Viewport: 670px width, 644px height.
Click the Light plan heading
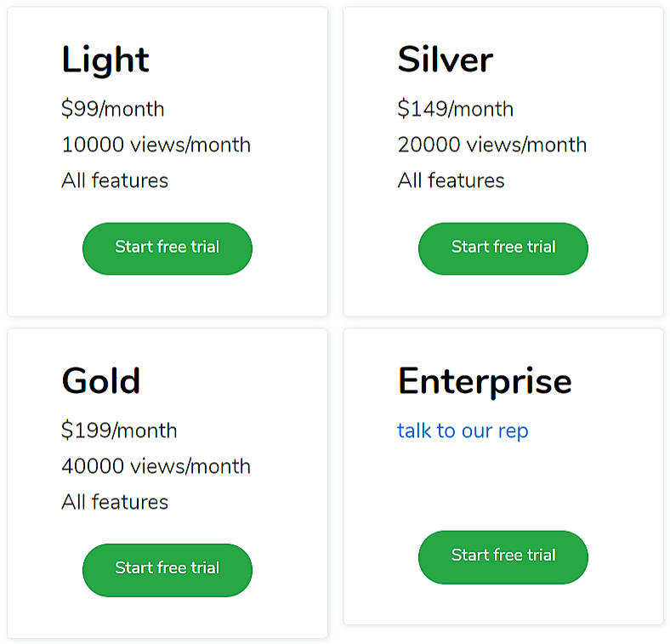(x=105, y=60)
